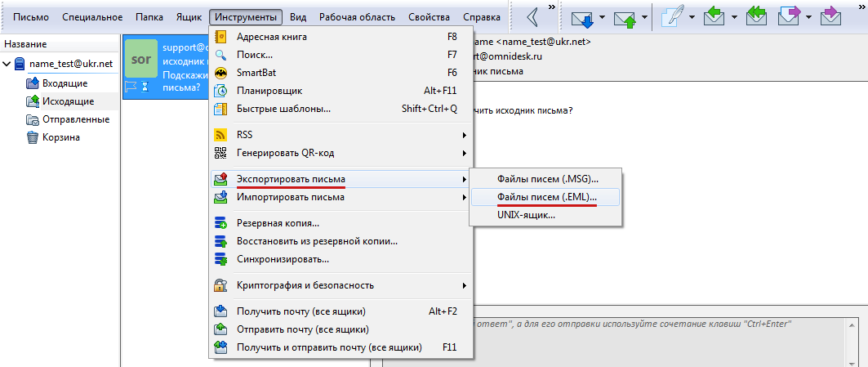Choose Файлы писем (.MSG)... in submenu

pyautogui.click(x=547, y=179)
